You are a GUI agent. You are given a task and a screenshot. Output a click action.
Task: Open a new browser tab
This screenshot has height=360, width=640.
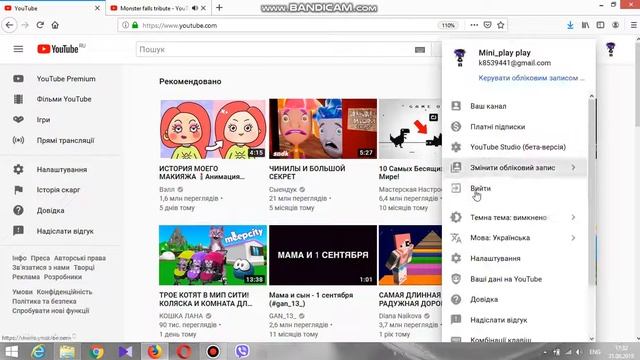tap(219, 8)
